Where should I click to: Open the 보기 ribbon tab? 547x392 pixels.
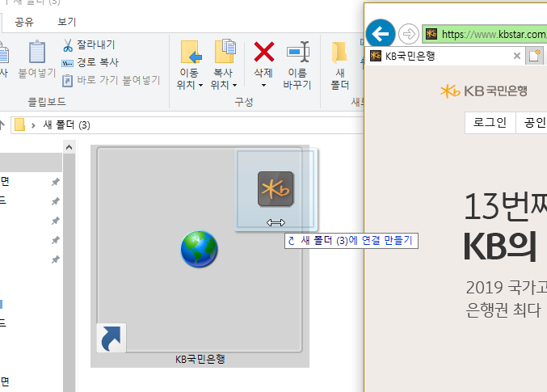[66, 22]
